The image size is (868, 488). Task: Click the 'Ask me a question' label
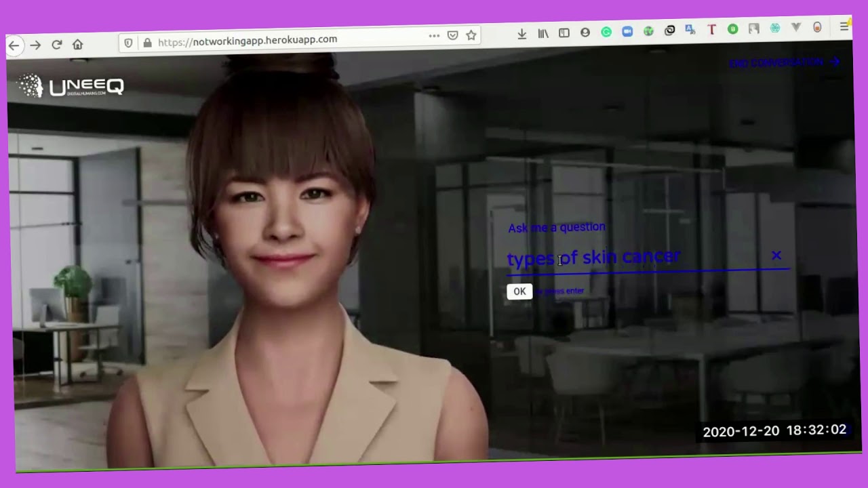557,228
